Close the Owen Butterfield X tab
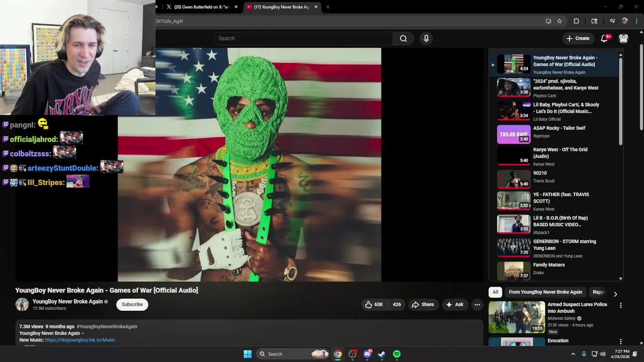The image size is (644, 362). tap(236, 7)
